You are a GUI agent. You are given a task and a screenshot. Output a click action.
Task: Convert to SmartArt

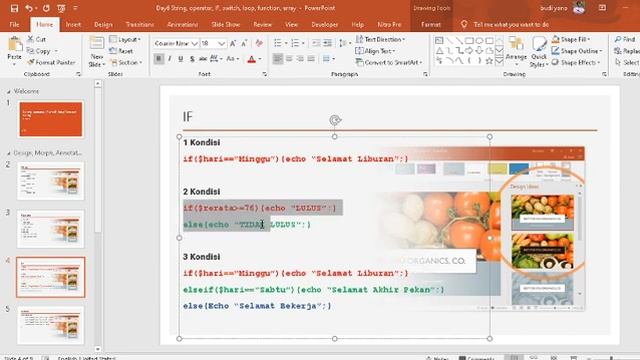(x=389, y=62)
